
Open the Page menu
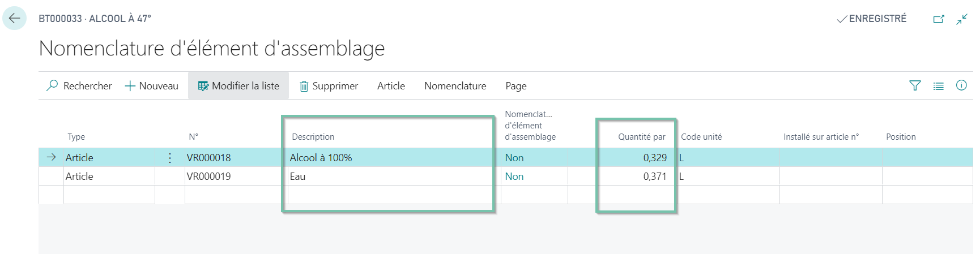[515, 86]
